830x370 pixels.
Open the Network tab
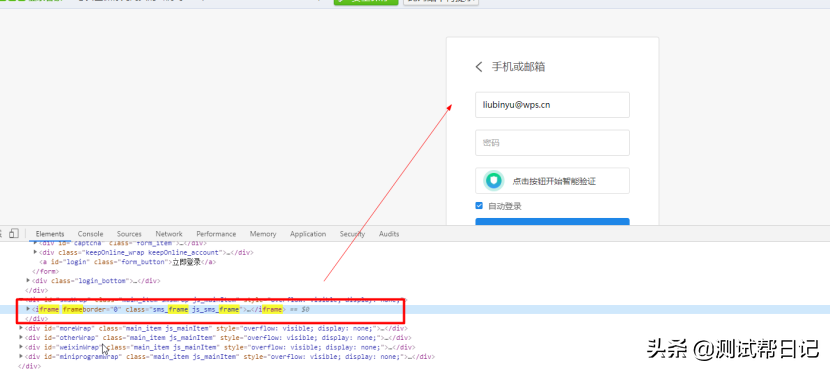(x=169, y=234)
